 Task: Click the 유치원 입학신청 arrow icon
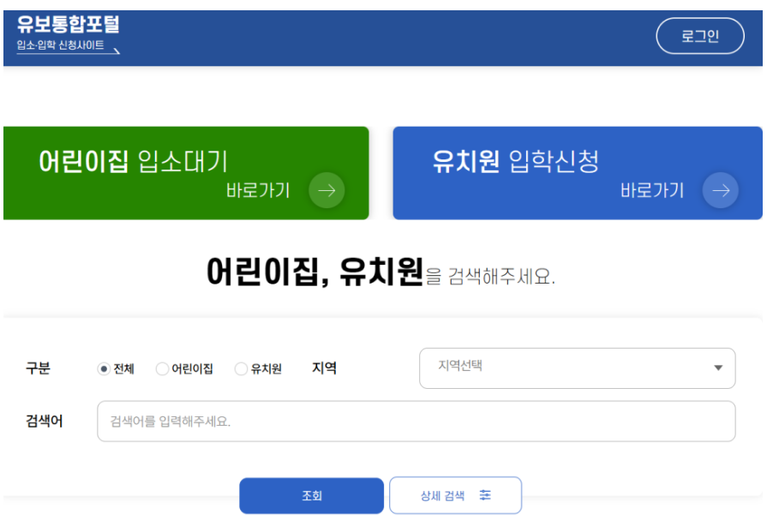pyautogui.click(x=719, y=191)
